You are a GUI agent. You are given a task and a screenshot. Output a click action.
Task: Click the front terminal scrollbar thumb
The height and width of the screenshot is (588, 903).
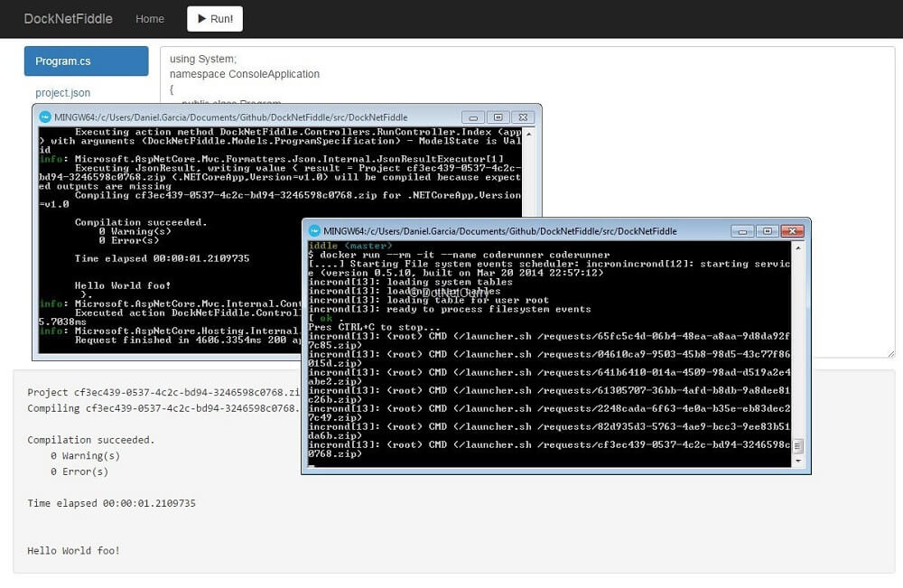[798, 446]
